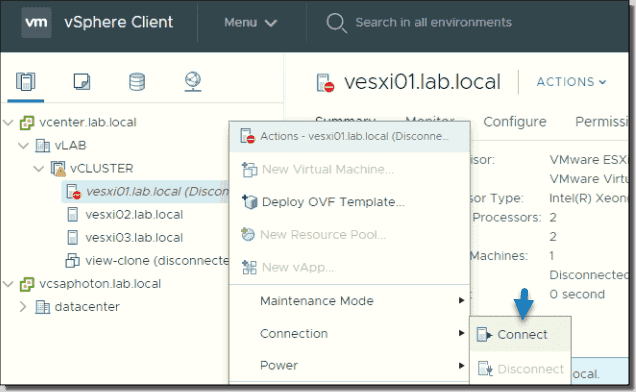Switch to the Networking view icon

point(193,82)
